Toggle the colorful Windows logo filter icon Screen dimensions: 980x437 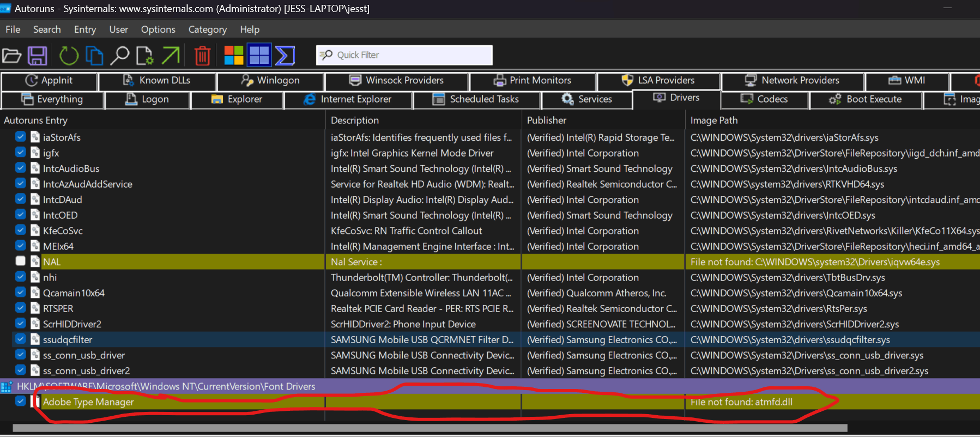233,56
